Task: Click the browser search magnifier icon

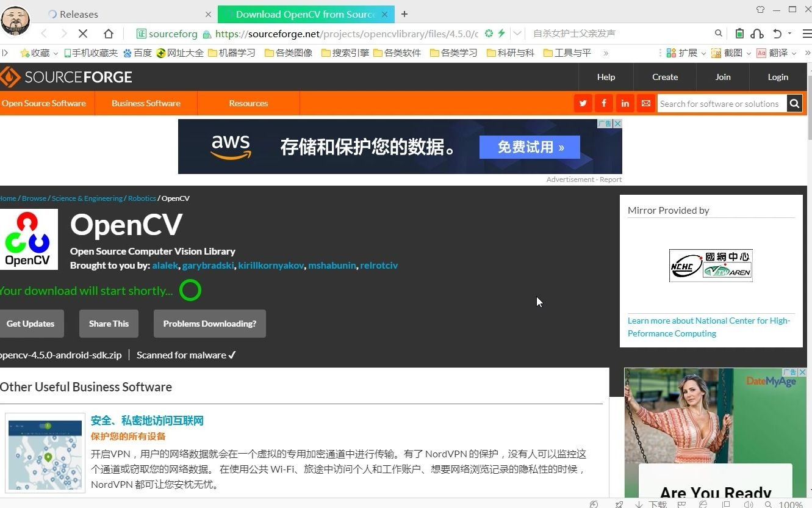Action: click(x=719, y=34)
